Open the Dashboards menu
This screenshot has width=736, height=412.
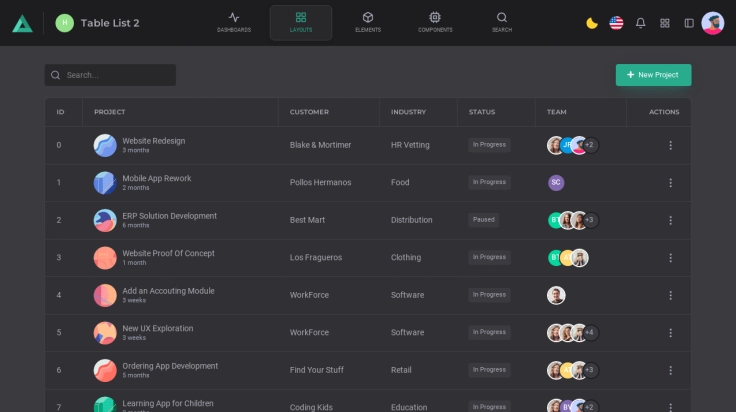[234, 22]
